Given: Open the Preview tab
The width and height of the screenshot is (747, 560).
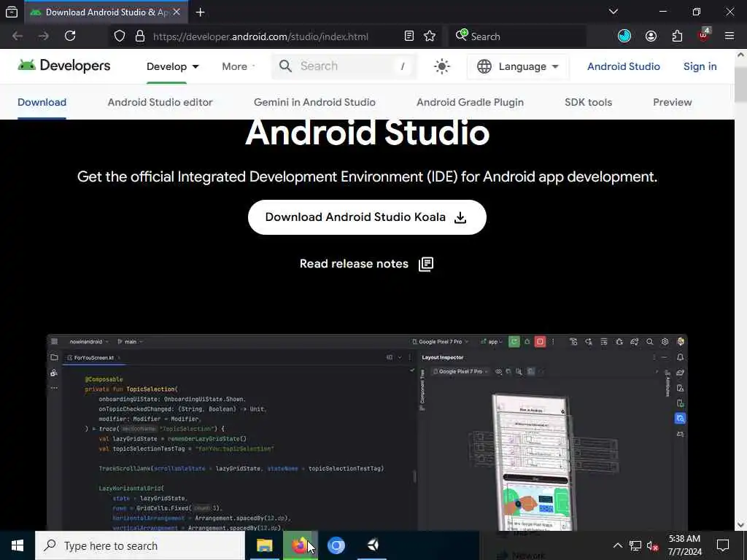Looking at the screenshot, I should pos(672,102).
